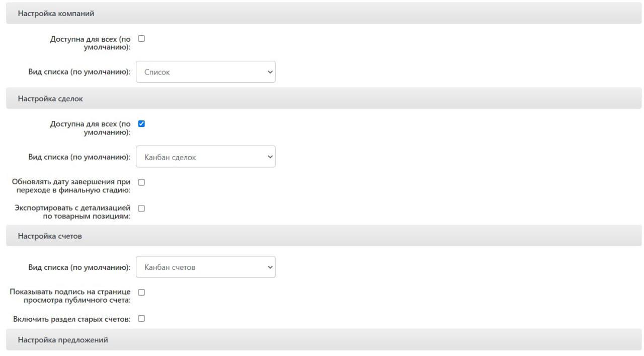Toggle the 'Включить раздел старых счетов' checkbox
The image size is (644, 356).
141,319
